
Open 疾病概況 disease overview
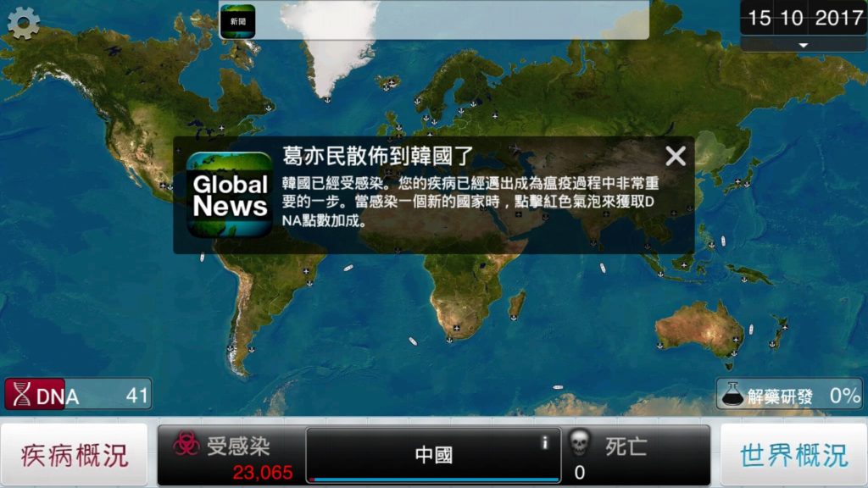click(x=75, y=455)
